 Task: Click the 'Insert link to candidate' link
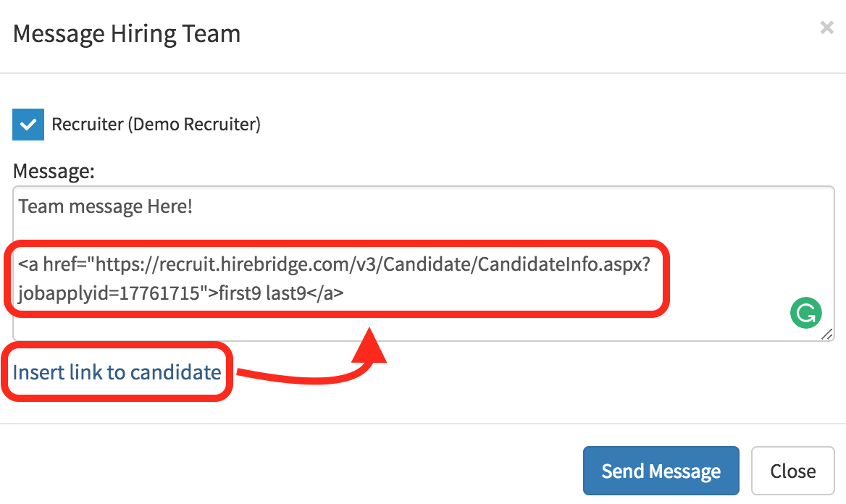pos(117,373)
